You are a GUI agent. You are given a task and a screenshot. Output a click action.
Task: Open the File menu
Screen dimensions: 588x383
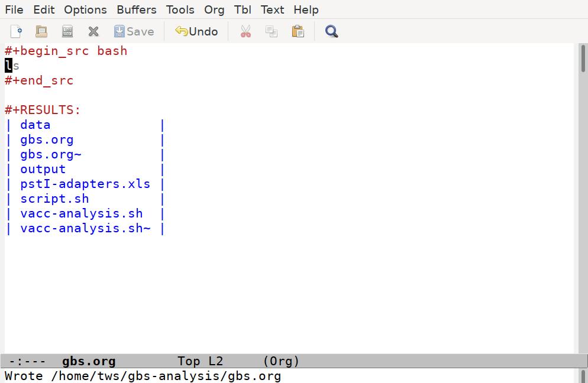pyautogui.click(x=14, y=9)
